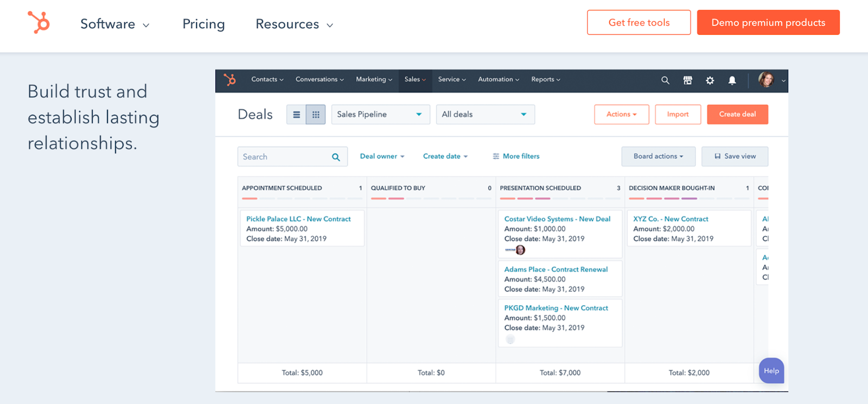Click the deals Search input field
Image resolution: width=868 pixels, height=404 pixels.
coord(292,157)
